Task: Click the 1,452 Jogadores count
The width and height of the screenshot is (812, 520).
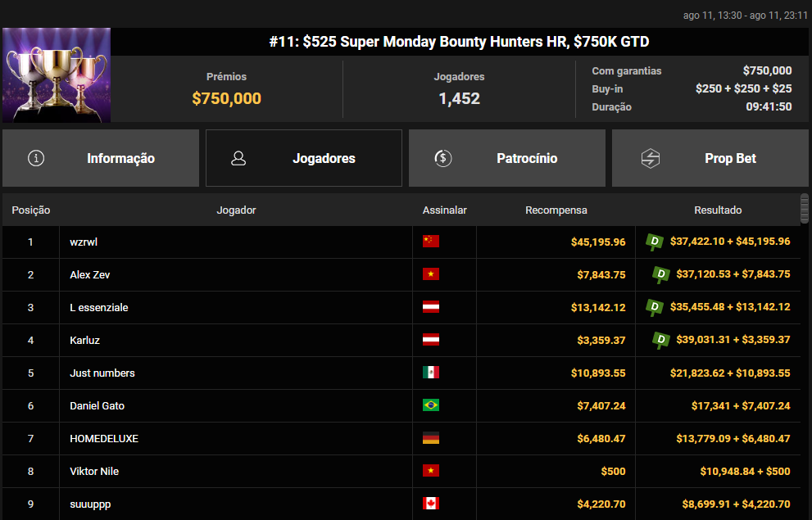Action: click(460, 98)
